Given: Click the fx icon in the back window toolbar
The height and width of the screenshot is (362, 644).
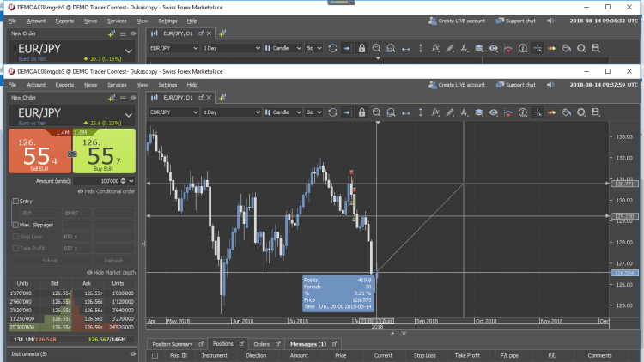Looking at the screenshot, I should [435, 48].
